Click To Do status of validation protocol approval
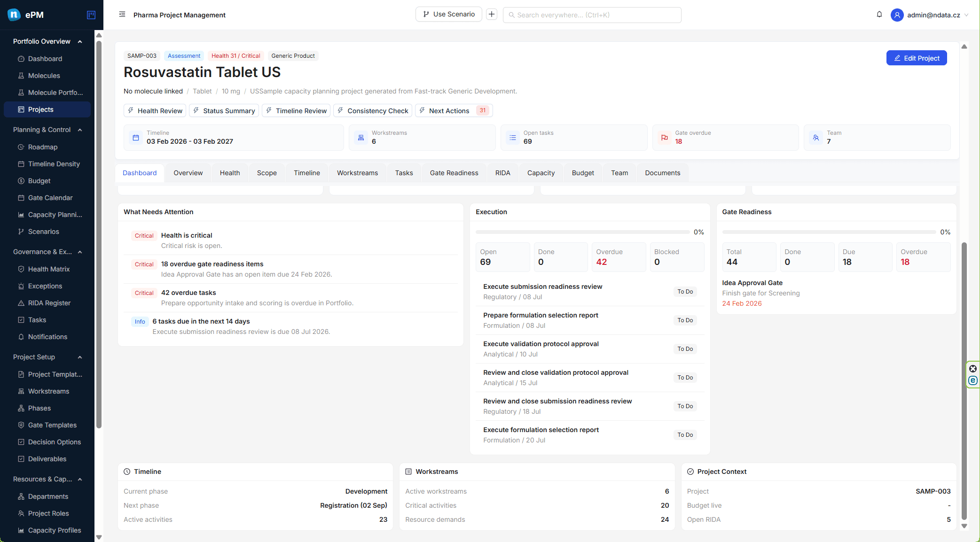Viewport: 980px width, 542px height. point(685,349)
